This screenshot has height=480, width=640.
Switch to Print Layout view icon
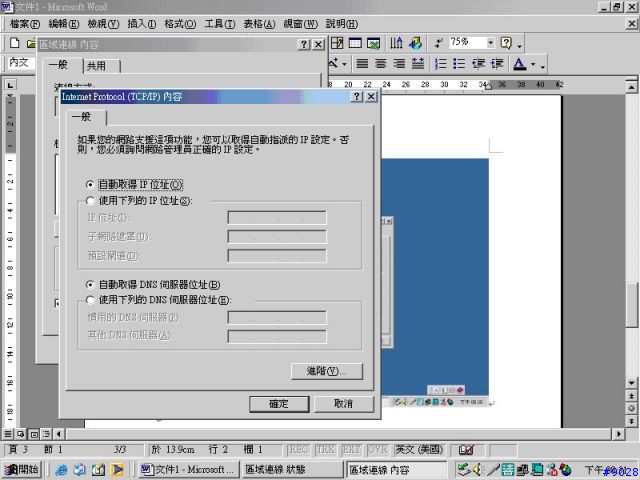pyautogui.click(x=34, y=434)
